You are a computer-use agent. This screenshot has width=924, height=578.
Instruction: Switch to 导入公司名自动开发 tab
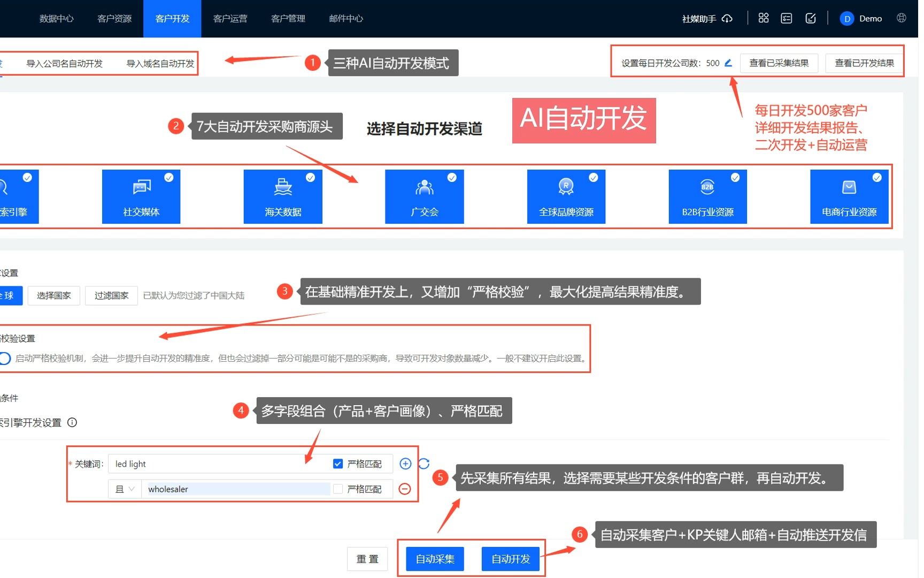tap(64, 64)
